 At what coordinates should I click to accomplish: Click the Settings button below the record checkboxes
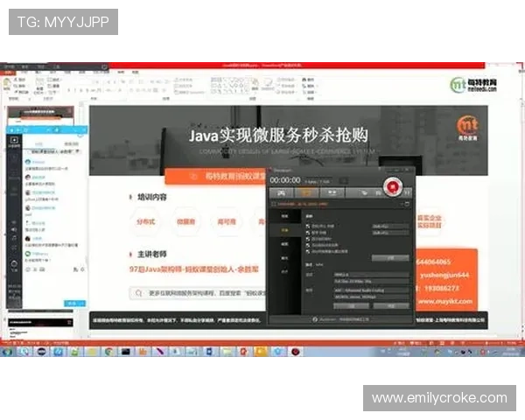pyautogui.click(x=390, y=258)
